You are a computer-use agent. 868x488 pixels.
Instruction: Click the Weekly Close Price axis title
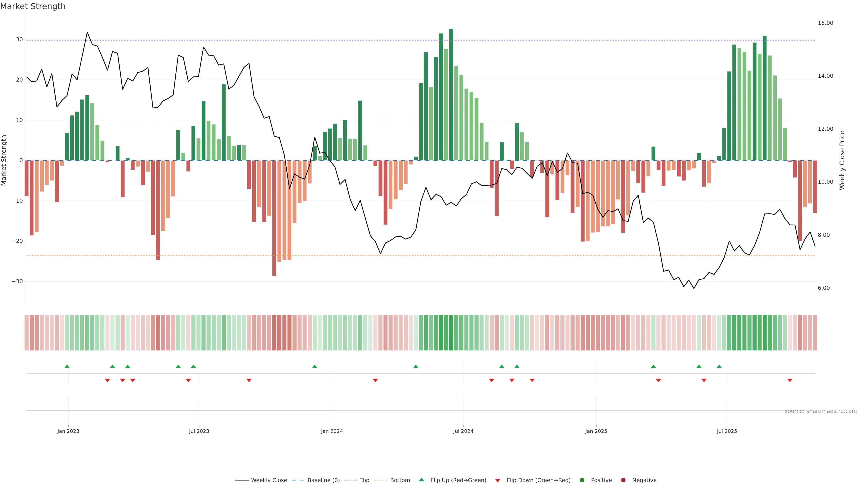tap(842, 160)
